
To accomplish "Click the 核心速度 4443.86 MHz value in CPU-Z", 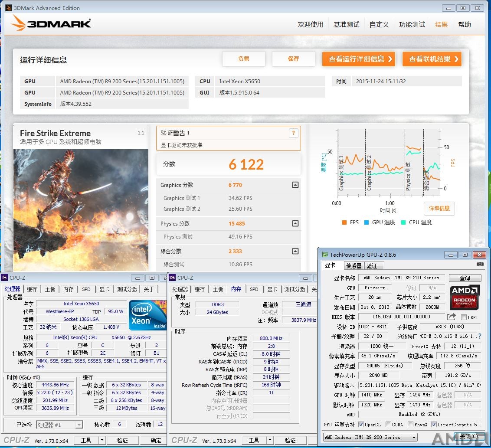I will pos(55,385).
